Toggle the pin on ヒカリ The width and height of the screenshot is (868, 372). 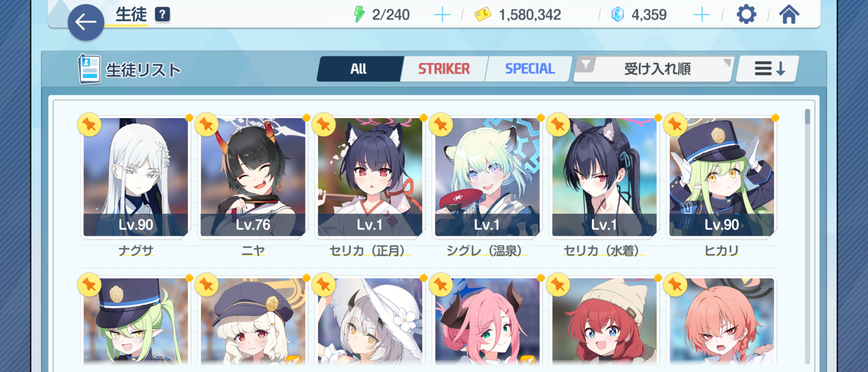(675, 124)
